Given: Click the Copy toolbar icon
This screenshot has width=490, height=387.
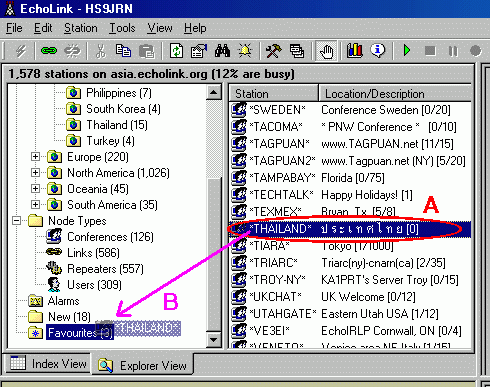Looking at the screenshot, I should coord(123,51).
